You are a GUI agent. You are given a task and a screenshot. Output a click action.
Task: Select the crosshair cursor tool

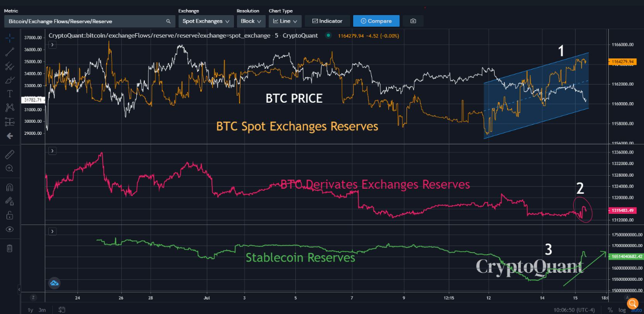(x=9, y=37)
